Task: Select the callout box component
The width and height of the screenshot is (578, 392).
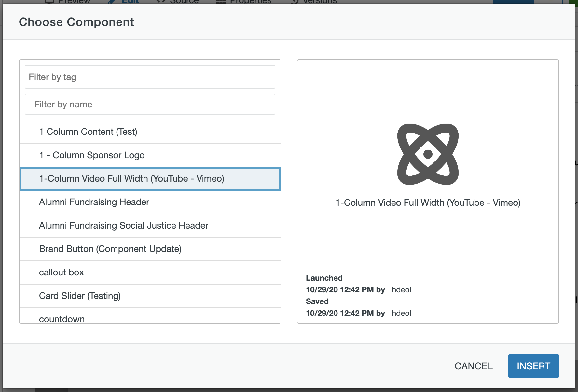Action: [150, 273]
